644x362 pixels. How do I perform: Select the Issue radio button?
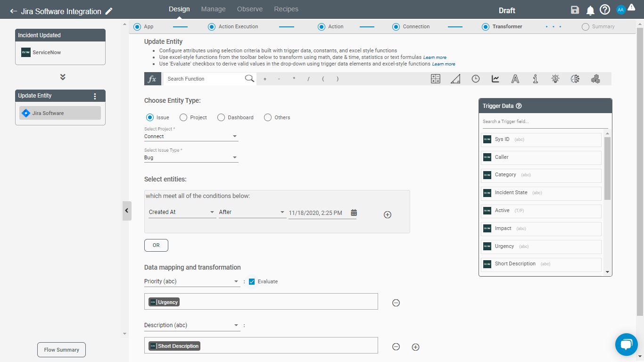(150, 117)
